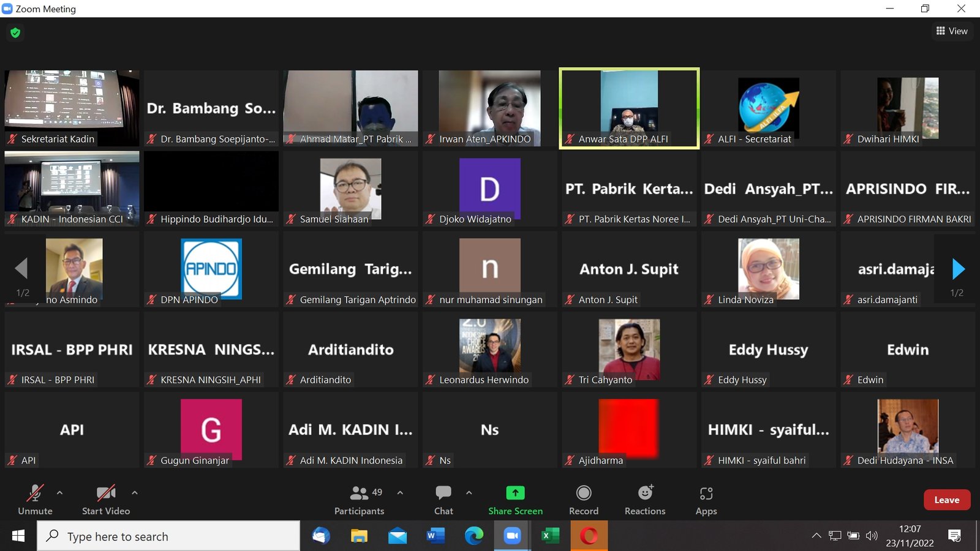Open Opera browser from the taskbar
This screenshot has height=551, width=980.
(x=589, y=536)
